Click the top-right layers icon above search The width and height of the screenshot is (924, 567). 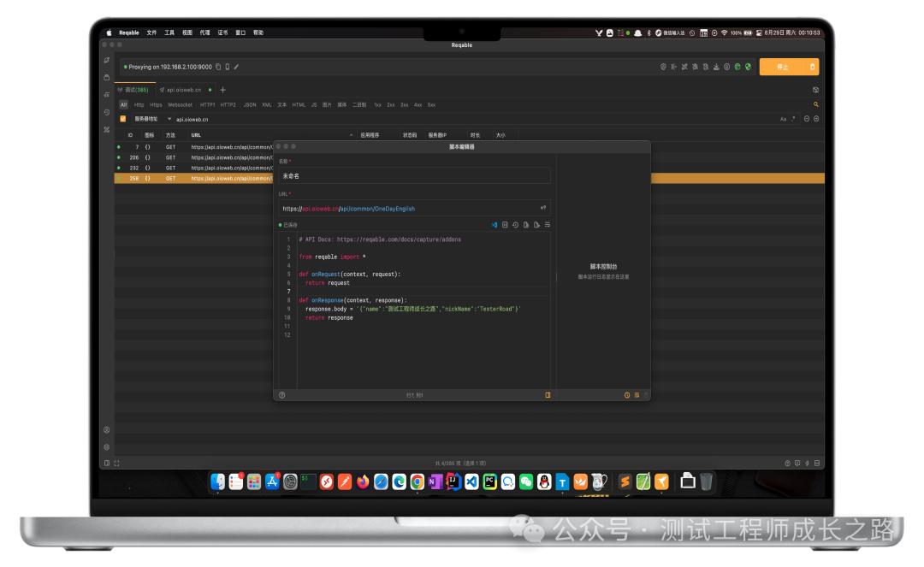click(x=815, y=90)
